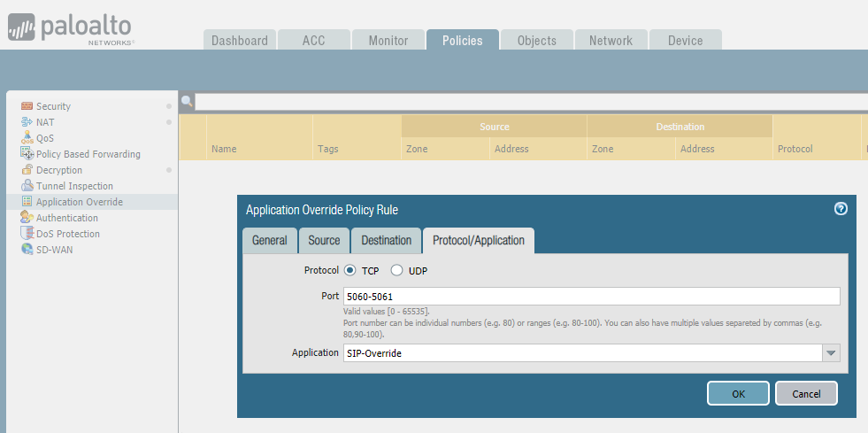The height and width of the screenshot is (433, 868).
Task: Click the QoS policy icon
Action: (x=27, y=137)
